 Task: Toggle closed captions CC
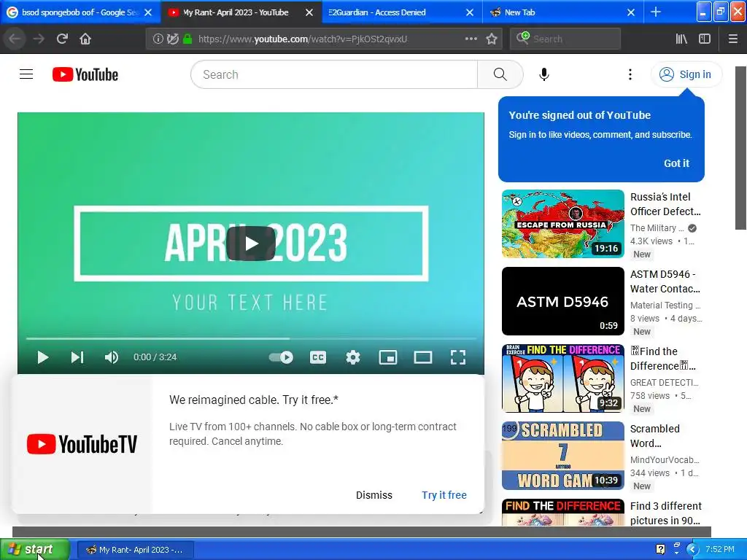[318, 357]
